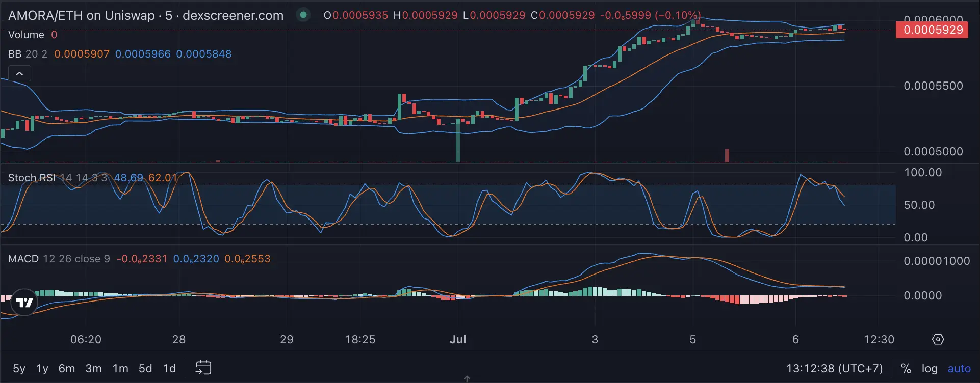Switch to the 6m range

pyautogui.click(x=67, y=368)
